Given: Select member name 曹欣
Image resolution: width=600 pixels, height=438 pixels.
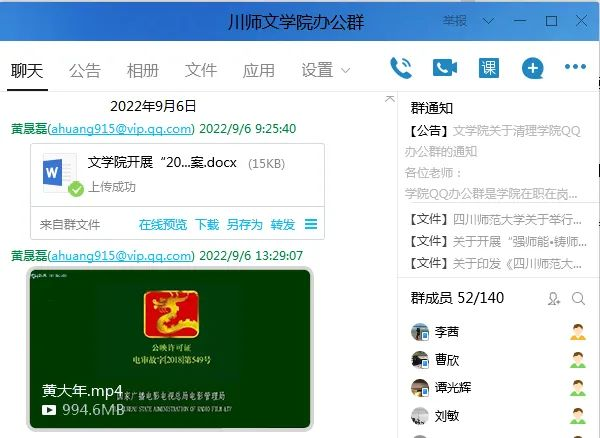Looking at the screenshot, I should pos(447,360).
